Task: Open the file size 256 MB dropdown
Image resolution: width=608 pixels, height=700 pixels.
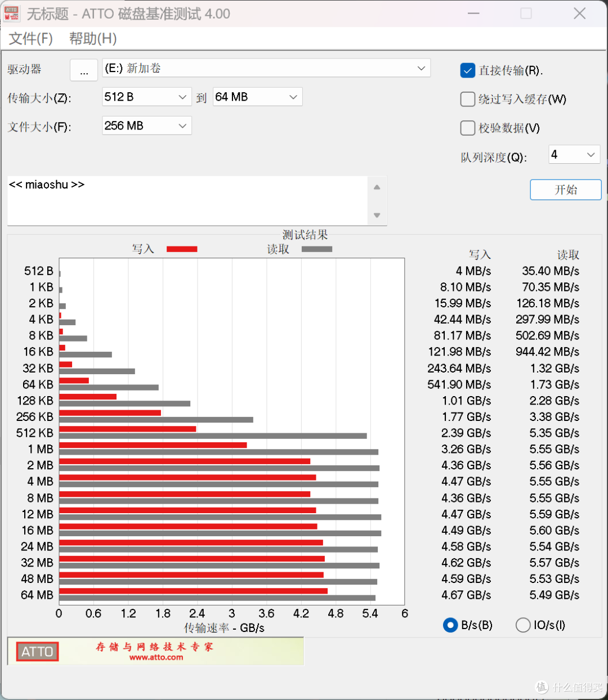Action: click(147, 125)
